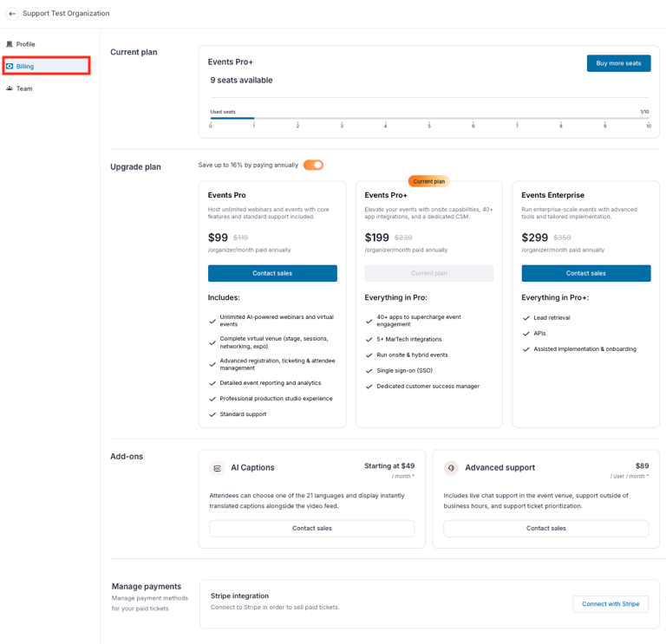Click the Events Enterprise heading
666x644 pixels.
coord(552,195)
